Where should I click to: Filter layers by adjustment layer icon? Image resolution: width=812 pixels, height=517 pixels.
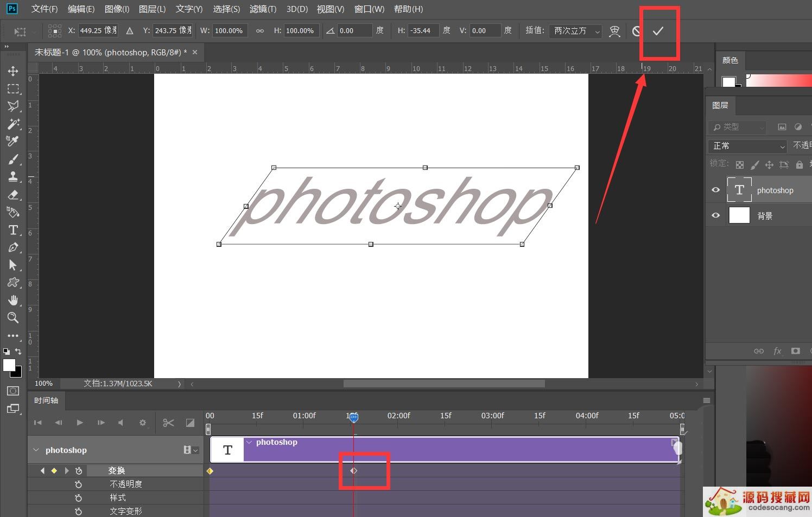798,127
